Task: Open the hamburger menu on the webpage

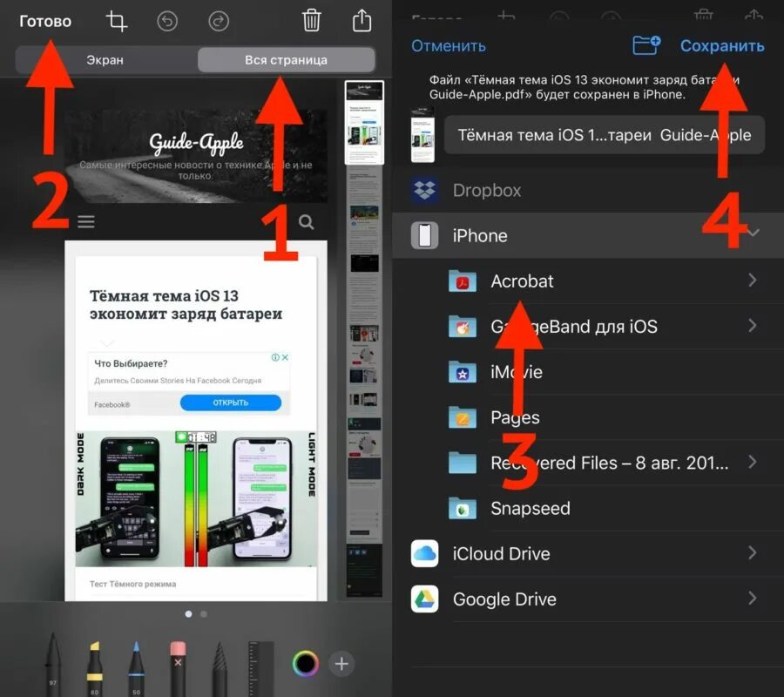Action: (86, 221)
